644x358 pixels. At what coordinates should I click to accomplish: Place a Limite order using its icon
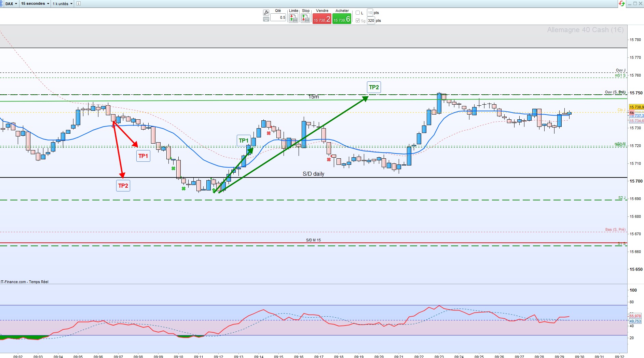[293, 18]
